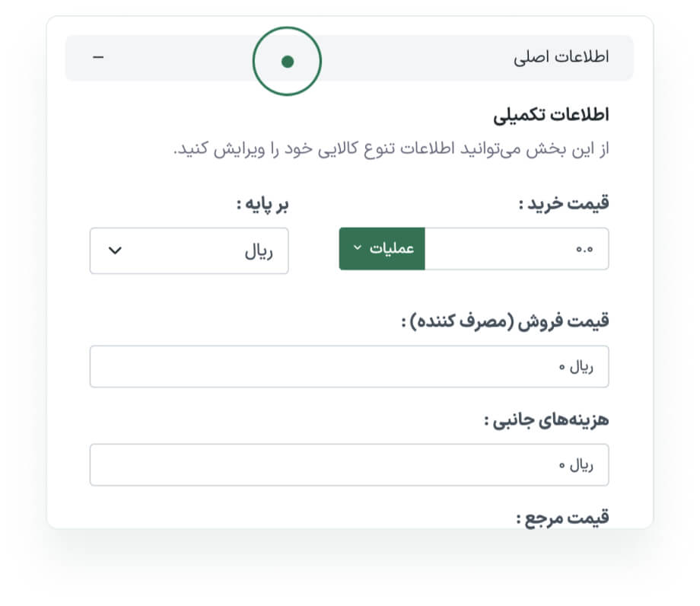Open the عملیات operations dropdown
700x606 pixels.
(x=382, y=249)
